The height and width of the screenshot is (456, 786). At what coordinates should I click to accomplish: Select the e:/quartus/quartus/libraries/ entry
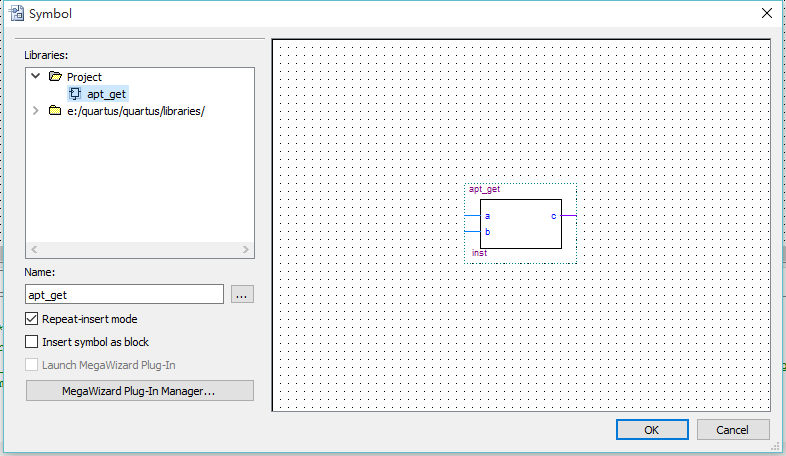point(136,111)
